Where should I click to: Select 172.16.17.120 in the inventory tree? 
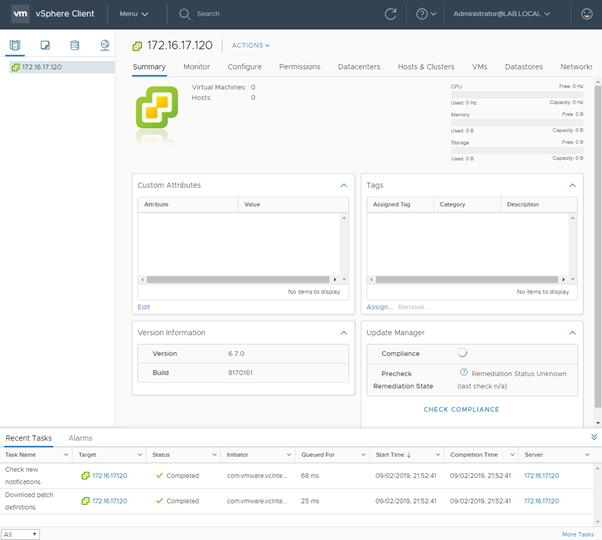point(62,67)
